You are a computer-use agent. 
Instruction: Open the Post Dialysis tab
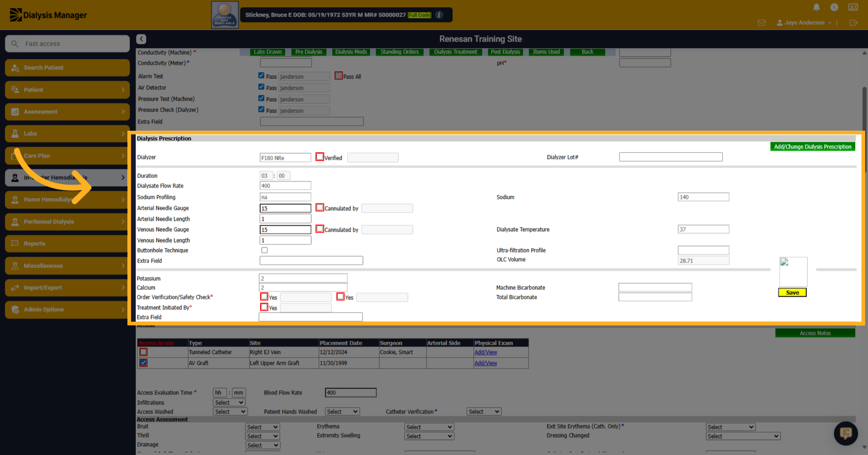[x=505, y=52]
